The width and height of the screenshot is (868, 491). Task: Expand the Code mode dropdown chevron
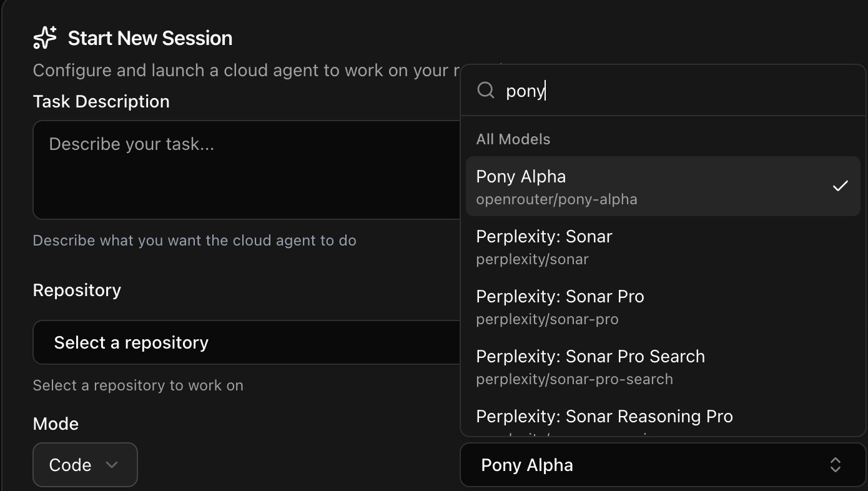coord(112,465)
